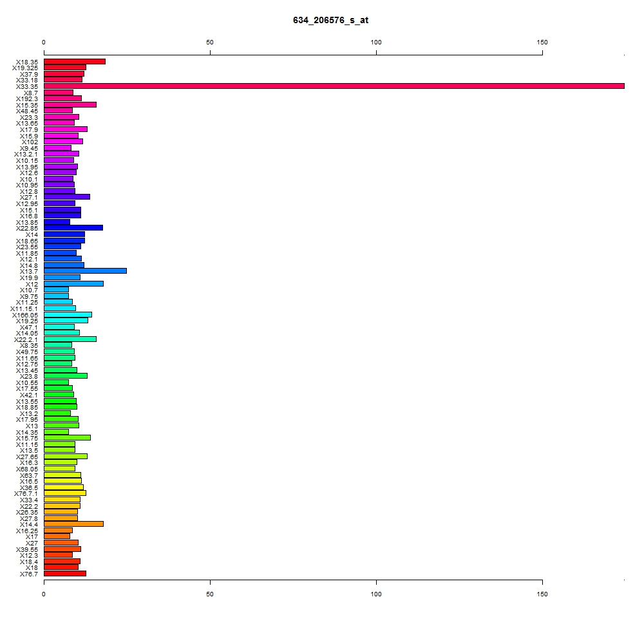
Task: Pick the X19.325 label
Action: [x=25, y=68]
